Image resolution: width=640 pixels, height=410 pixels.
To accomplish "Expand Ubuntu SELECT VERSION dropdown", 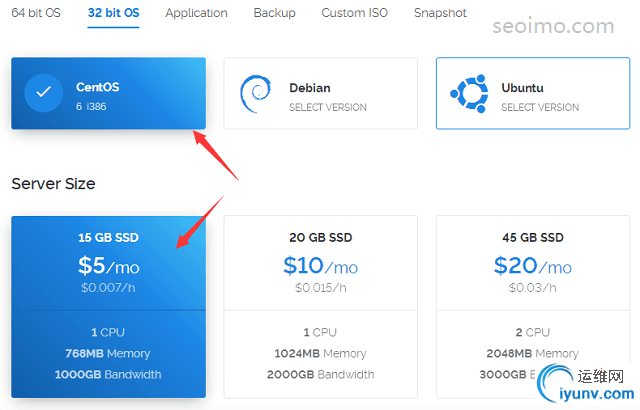I will point(540,107).
